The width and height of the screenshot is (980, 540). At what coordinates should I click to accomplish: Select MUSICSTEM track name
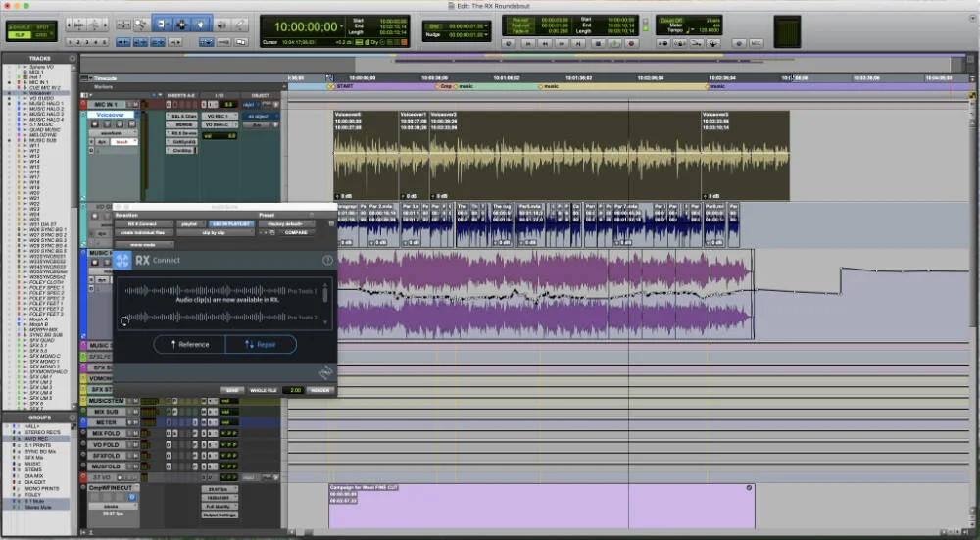[106, 401]
